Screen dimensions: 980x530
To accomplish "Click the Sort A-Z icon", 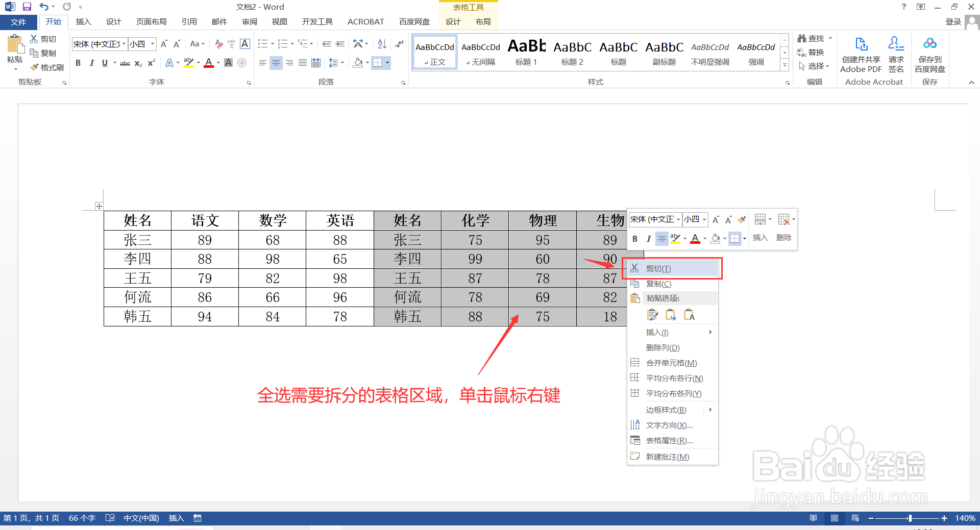I will pos(382,44).
